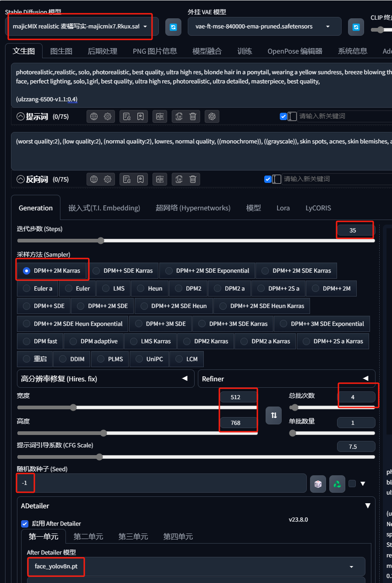
Task: Expand the Refiner section
Action: click(x=287, y=379)
